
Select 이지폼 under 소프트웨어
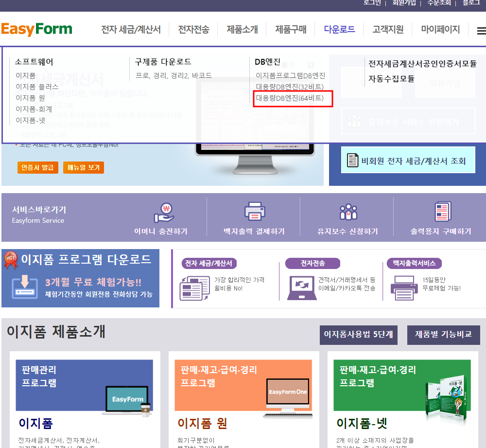pos(26,76)
